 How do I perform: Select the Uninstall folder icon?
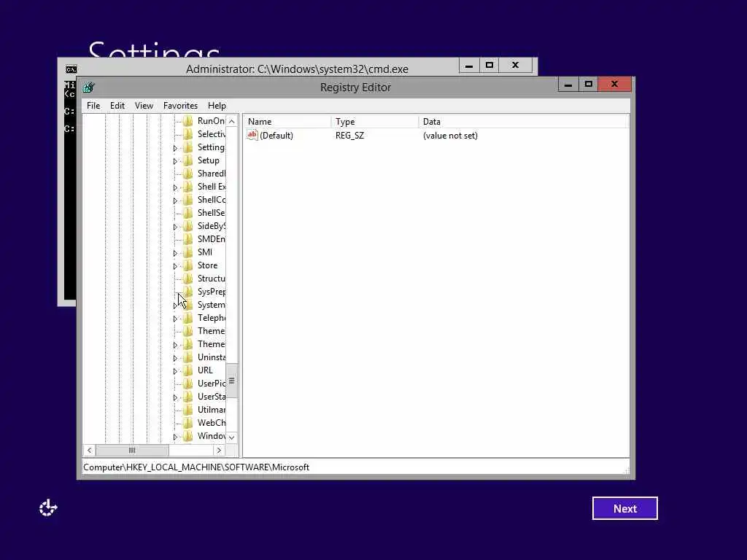(x=188, y=357)
